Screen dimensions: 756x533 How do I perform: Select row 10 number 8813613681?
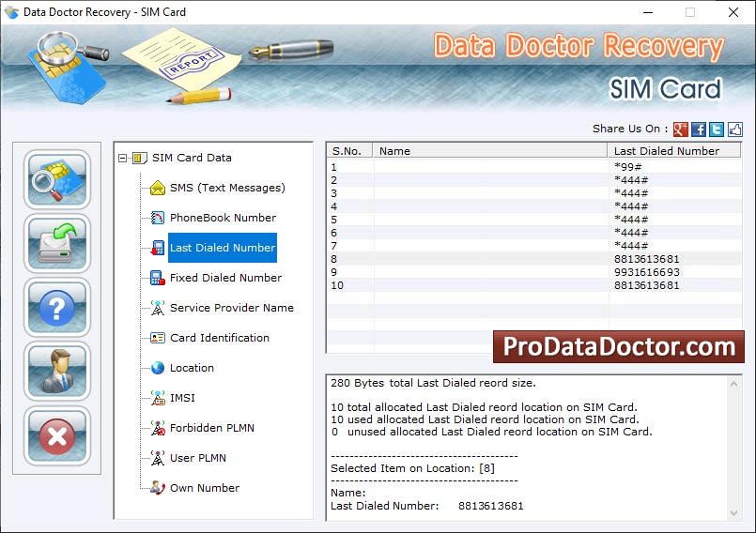[x=534, y=285]
